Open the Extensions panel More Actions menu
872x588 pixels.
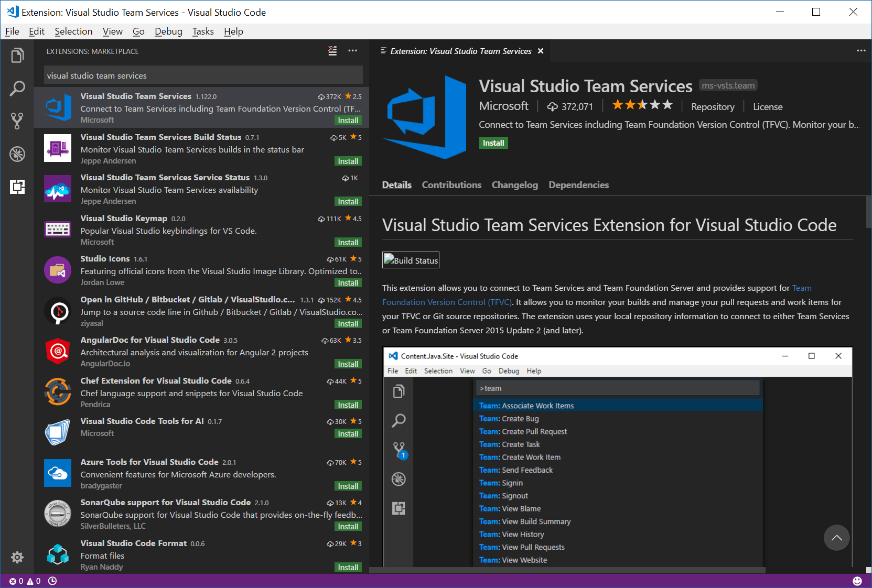click(x=352, y=50)
